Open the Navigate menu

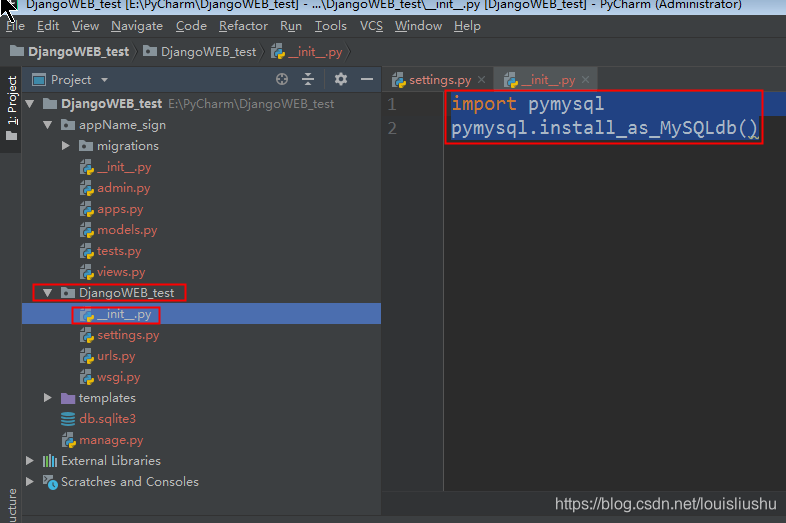click(137, 26)
